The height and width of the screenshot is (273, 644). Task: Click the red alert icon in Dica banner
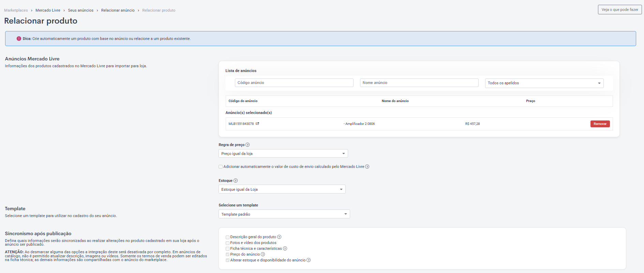19,39
